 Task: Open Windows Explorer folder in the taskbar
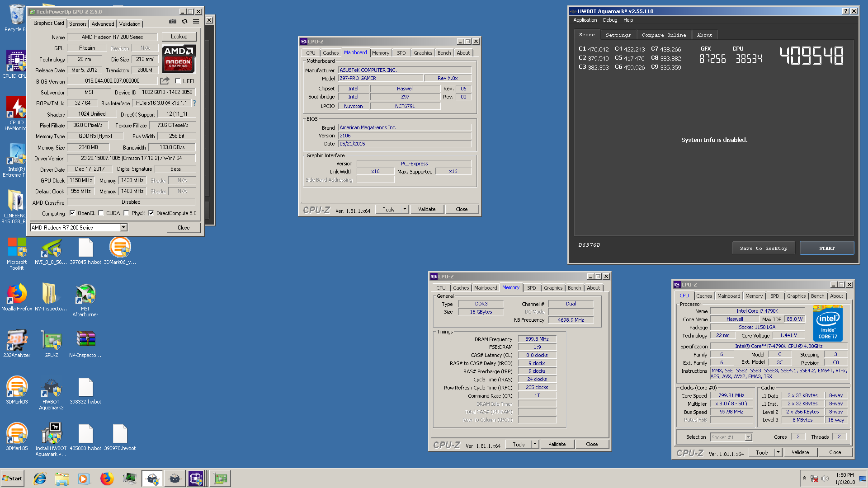(x=62, y=478)
